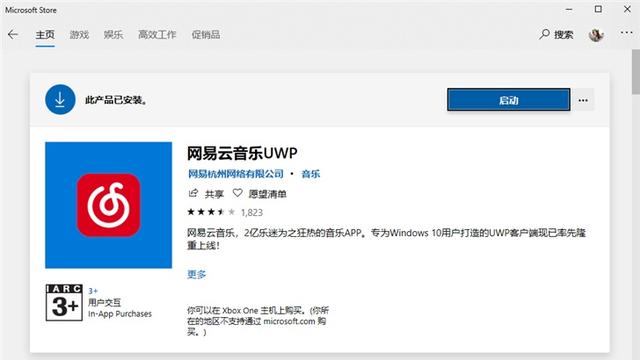Click the NetEase Cloud Music app icon
This screenshot has width=640, height=360.
coord(109,205)
